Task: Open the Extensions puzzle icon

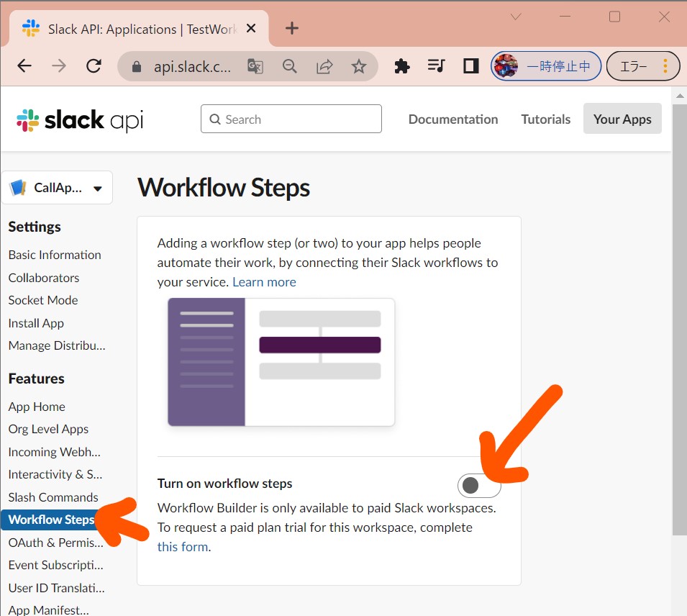Action: click(x=402, y=67)
